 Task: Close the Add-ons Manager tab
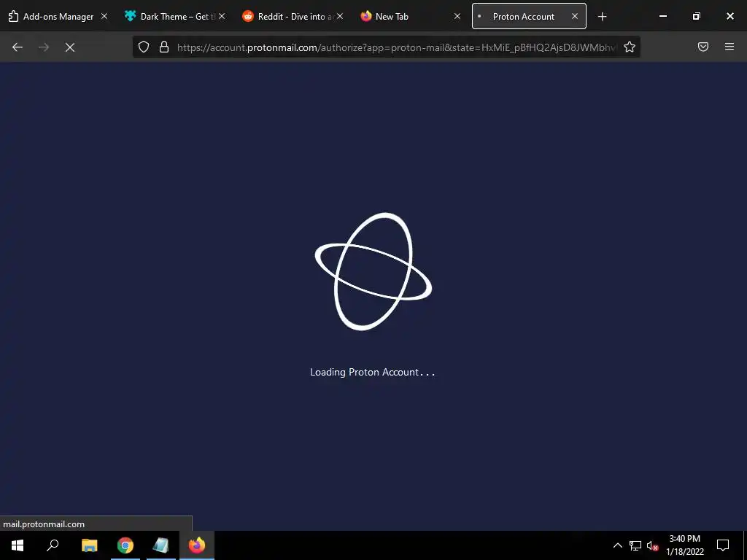tap(104, 16)
